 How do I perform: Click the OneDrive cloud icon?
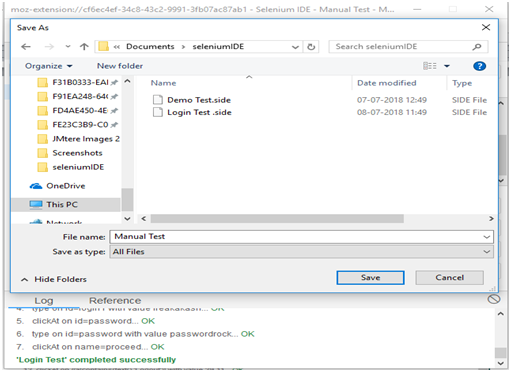tap(36, 186)
